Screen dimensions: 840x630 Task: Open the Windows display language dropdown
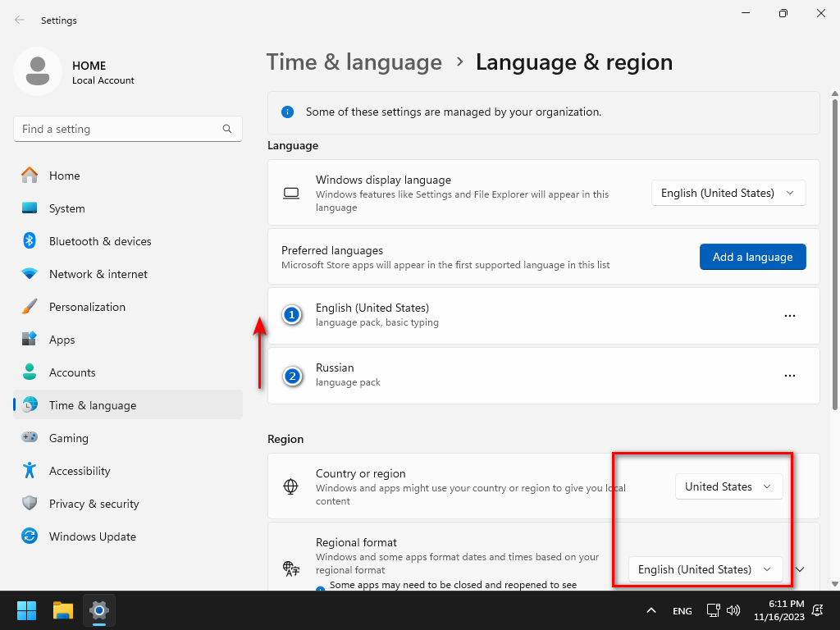(728, 193)
